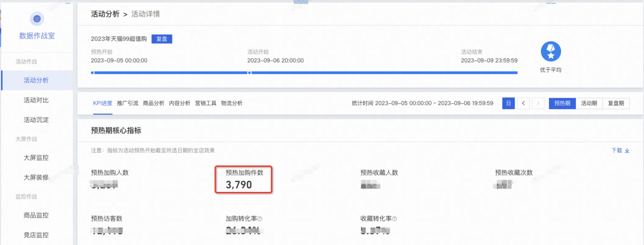
Task: Click the 2023年天猫99超值购 activity title
Action: 119,39
